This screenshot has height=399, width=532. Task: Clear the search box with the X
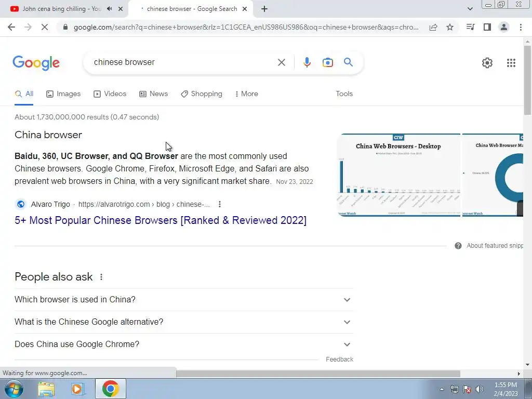click(281, 62)
